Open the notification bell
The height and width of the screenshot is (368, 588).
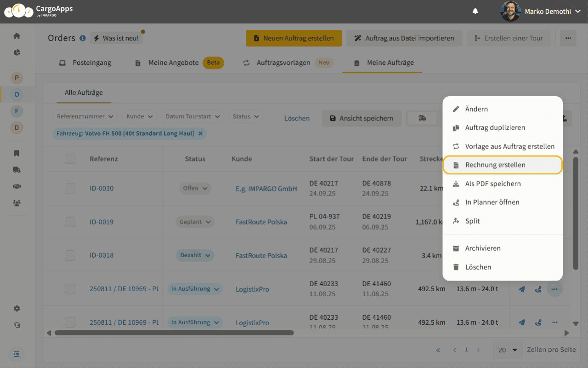point(475,11)
